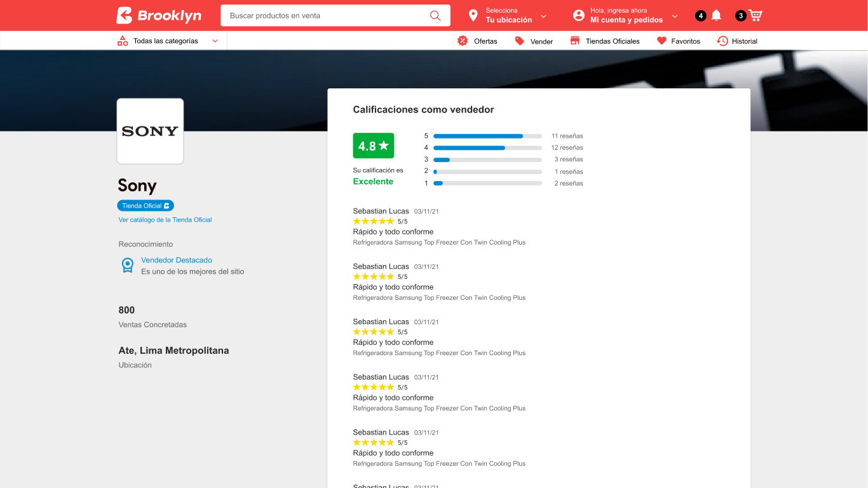Viewport: 868px width, 488px height.
Task: Click the star in the 4.8 rating badge
Action: 384,146
